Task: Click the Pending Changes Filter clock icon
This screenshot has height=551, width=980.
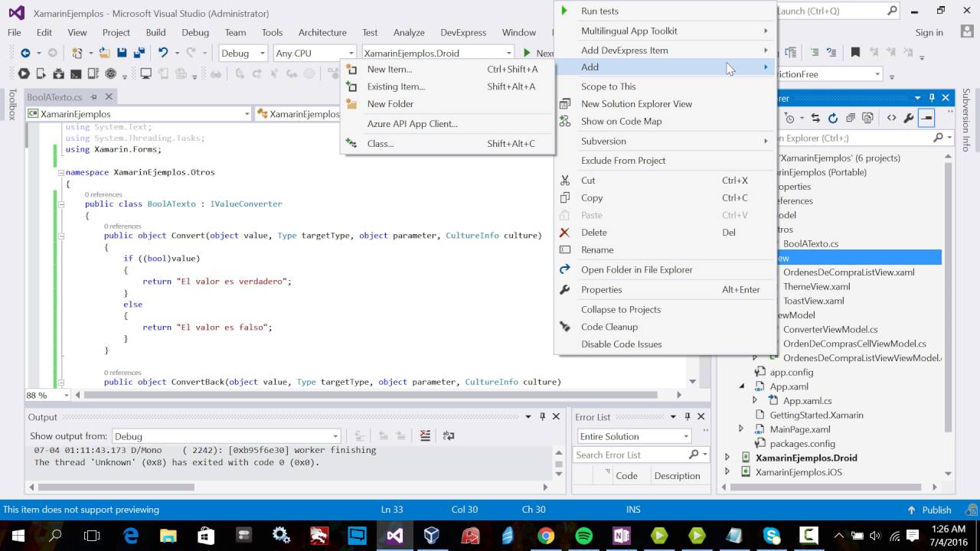Action: [x=790, y=118]
